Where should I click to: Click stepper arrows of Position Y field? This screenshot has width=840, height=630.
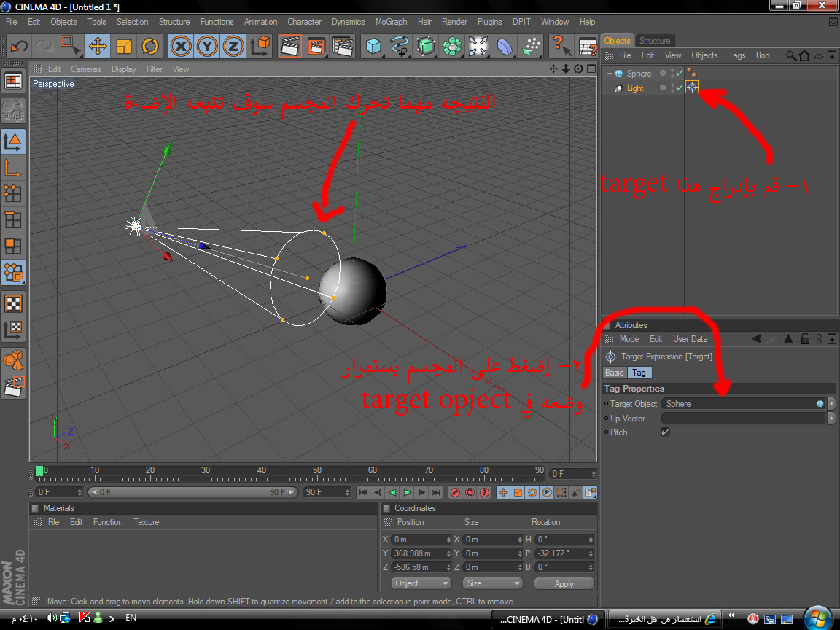point(448,553)
